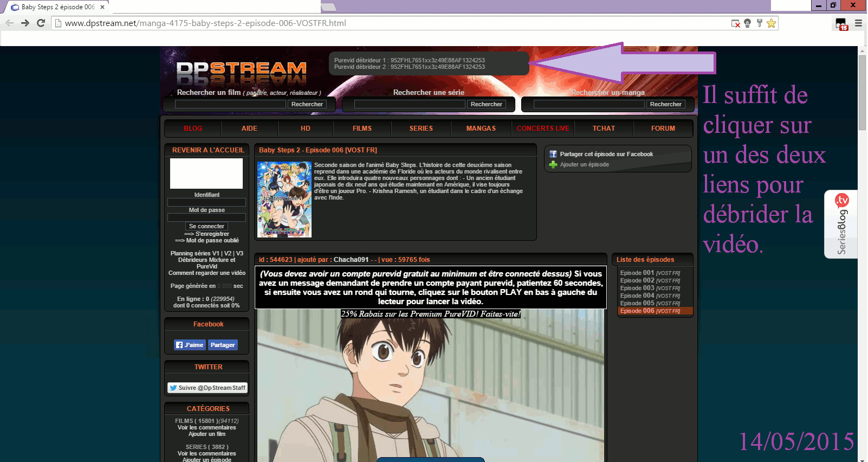Click Suivre @DpStreamStaff Twitter button
This screenshot has height=462, width=868.
207,388
